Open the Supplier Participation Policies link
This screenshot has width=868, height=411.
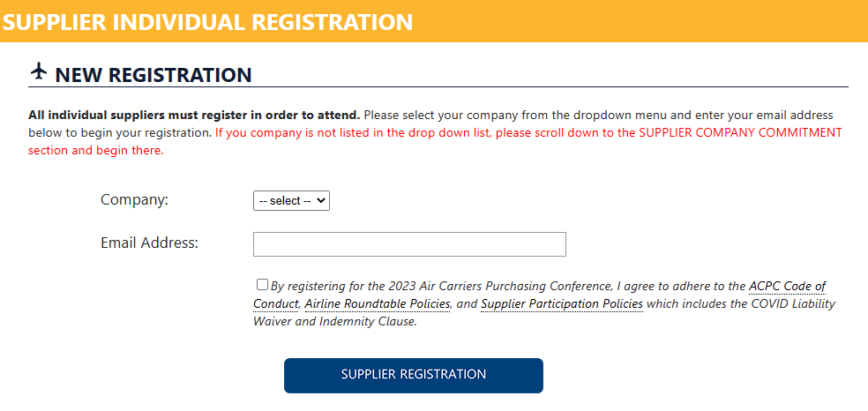(562, 303)
